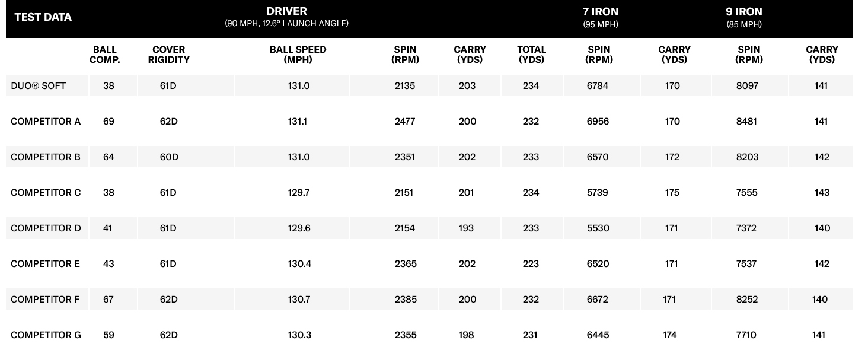Select the BALL COMP. column header
This screenshot has height=356, width=868.
(105, 55)
